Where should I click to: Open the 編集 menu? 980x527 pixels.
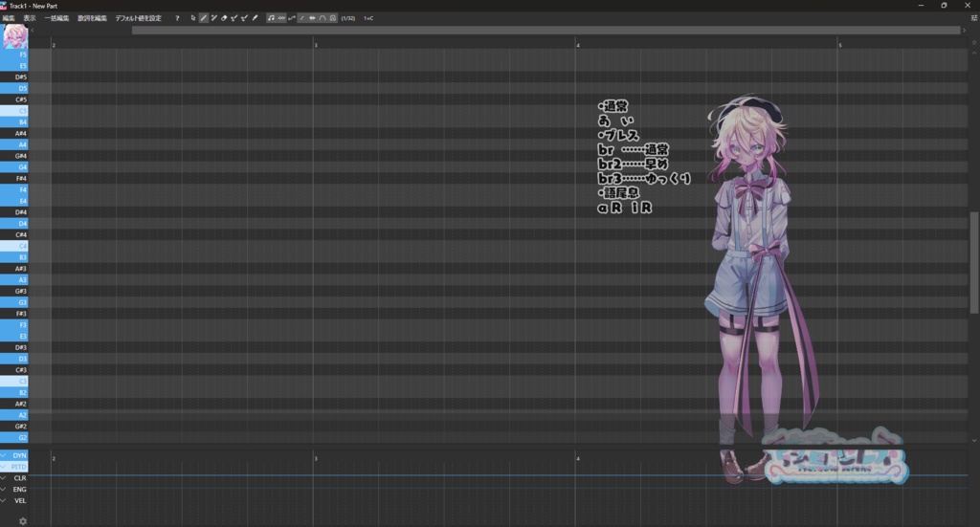(x=8, y=18)
